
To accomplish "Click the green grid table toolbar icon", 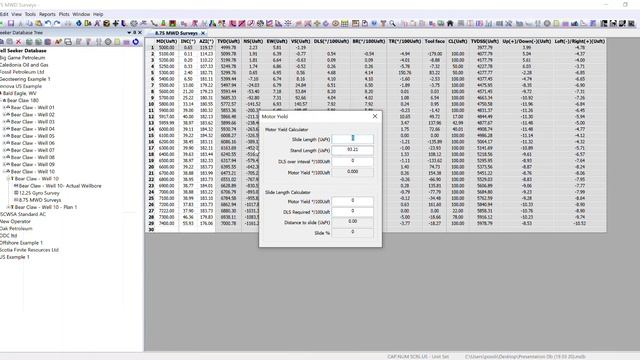I will (x=345, y=23).
